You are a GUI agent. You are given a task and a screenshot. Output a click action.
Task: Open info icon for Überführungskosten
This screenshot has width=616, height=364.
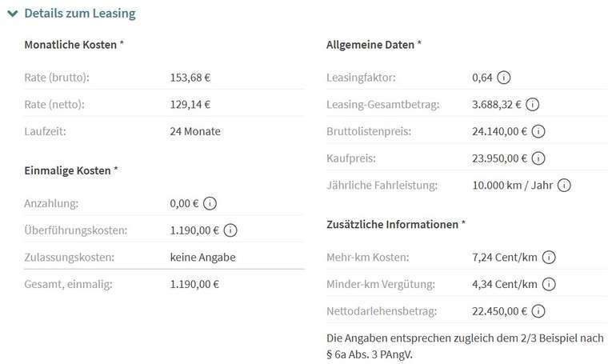230,230
